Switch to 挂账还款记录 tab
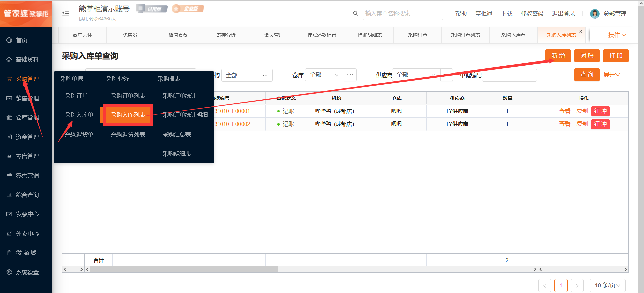This screenshot has width=644, height=293. click(322, 35)
